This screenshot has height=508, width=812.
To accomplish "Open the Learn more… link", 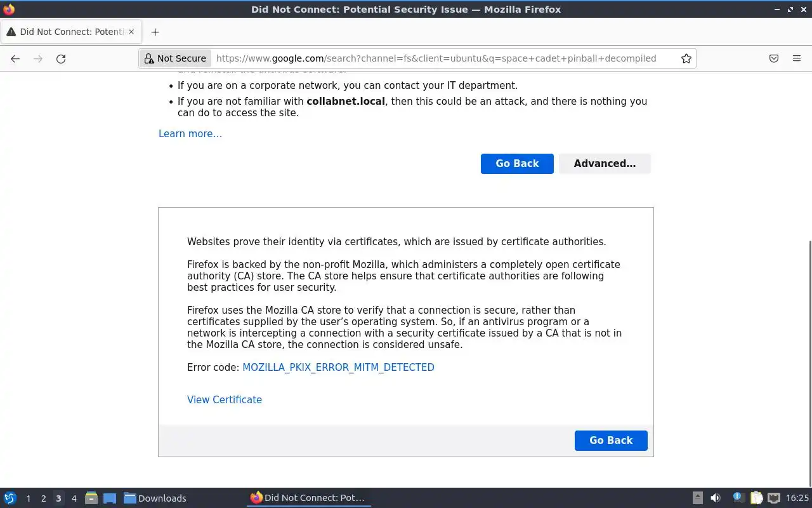I will coord(190,133).
